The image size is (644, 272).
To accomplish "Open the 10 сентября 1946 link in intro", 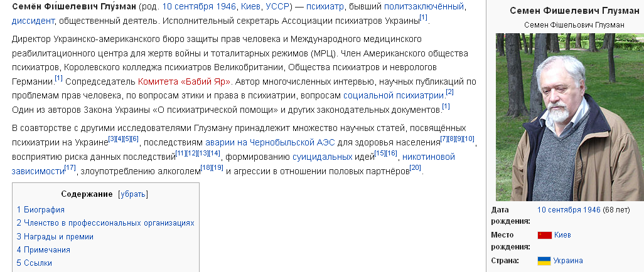I will click(199, 6).
